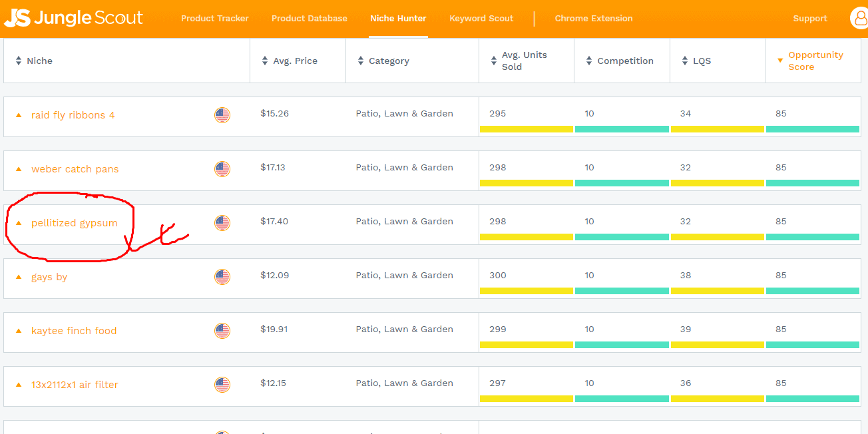Expand the weber catch pans row triangle
Image resolution: width=868 pixels, height=434 pixels.
tap(19, 169)
